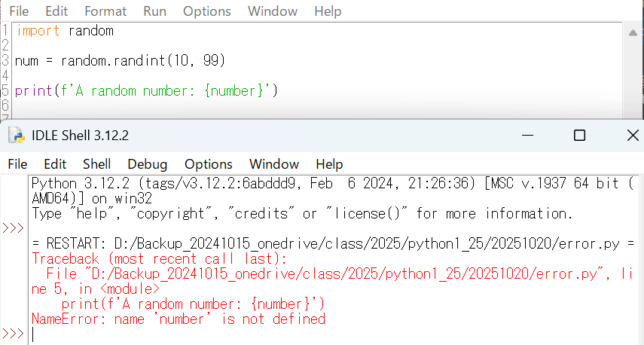
Task: Maximize the IDLE Shell window
Action: [x=579, y=136]
